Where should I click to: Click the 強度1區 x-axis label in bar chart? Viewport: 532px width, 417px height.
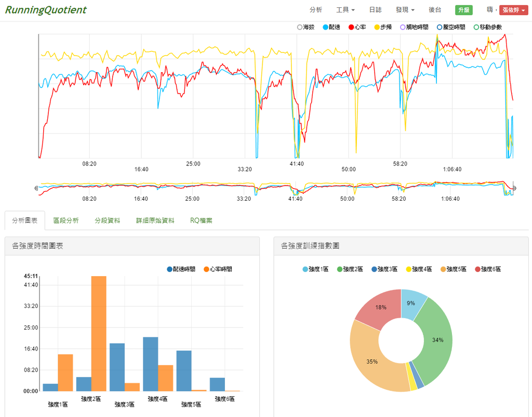tap(58, 405)
